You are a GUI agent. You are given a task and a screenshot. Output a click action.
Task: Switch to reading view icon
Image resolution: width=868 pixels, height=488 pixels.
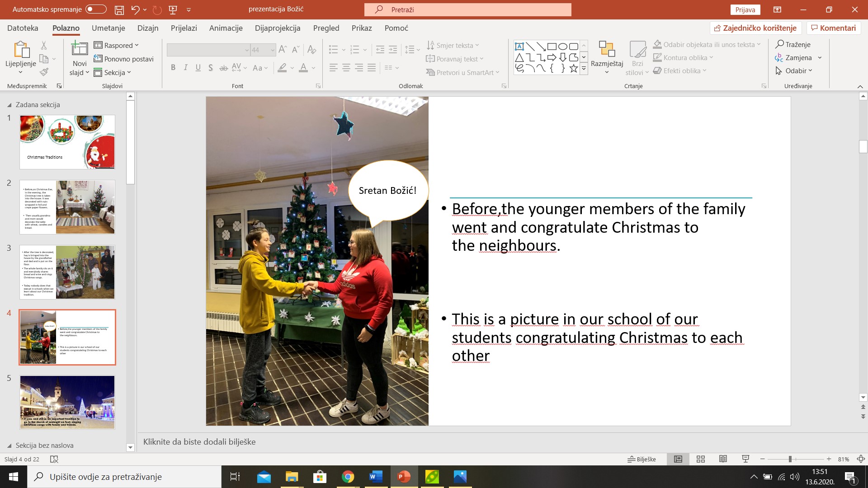[723, 459]
